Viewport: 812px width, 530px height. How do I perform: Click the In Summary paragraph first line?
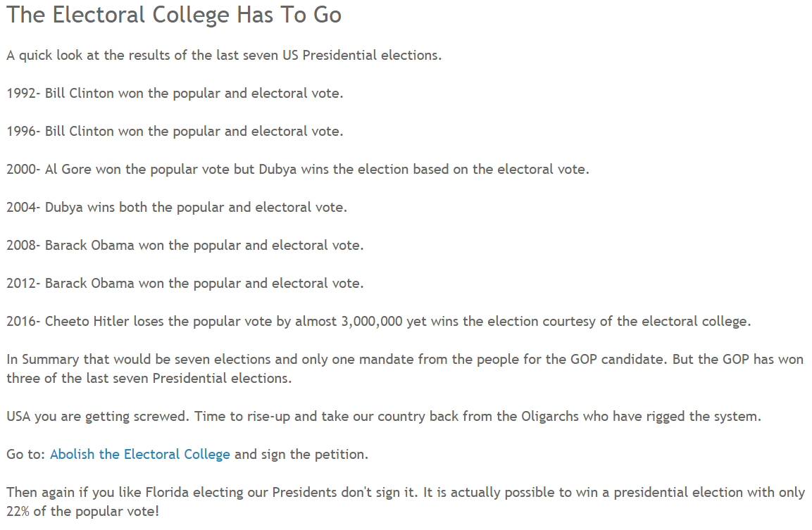click(x=405, y=359)
